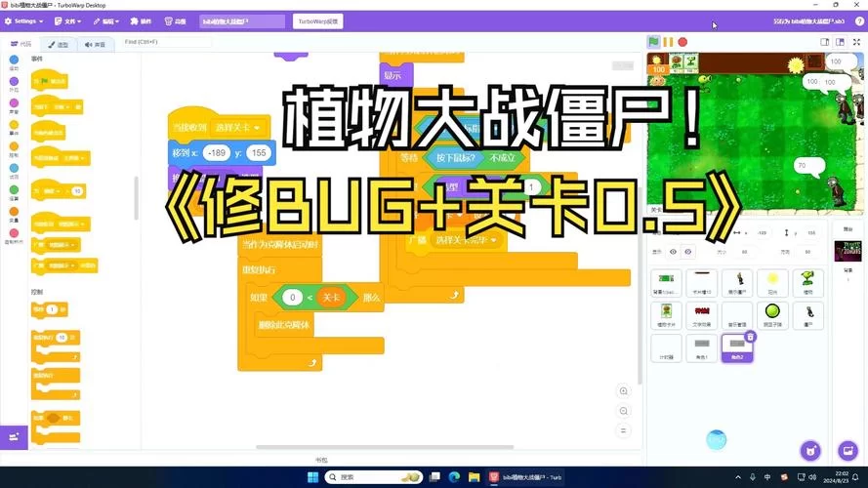Open the advanced settings menu item

coord(176,21)
